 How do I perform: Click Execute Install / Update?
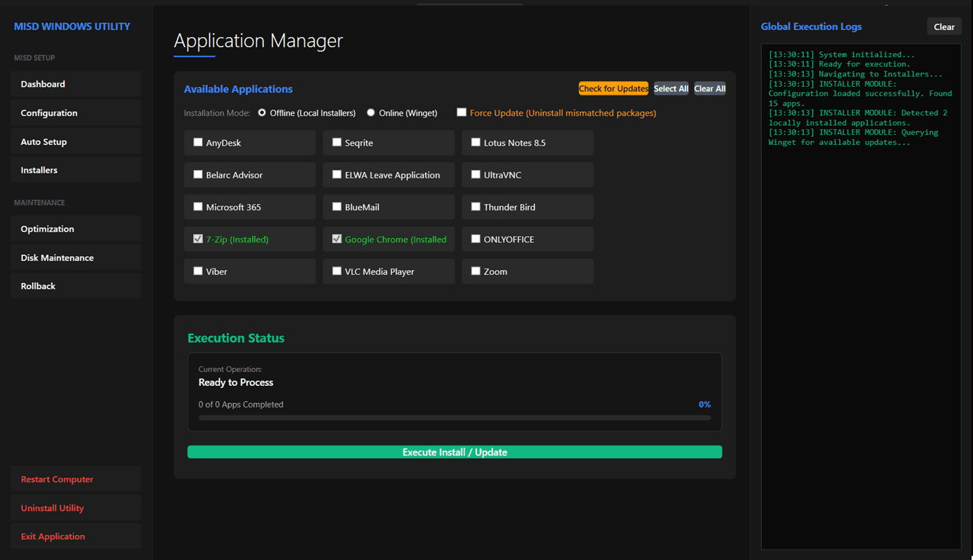coord(455,452)
